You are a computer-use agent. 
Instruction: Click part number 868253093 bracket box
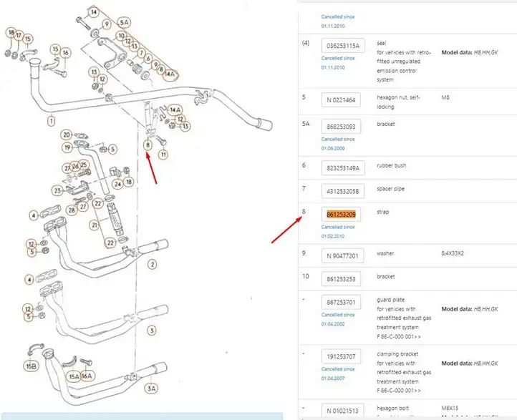pyautogui.click(x=341, y=127)
